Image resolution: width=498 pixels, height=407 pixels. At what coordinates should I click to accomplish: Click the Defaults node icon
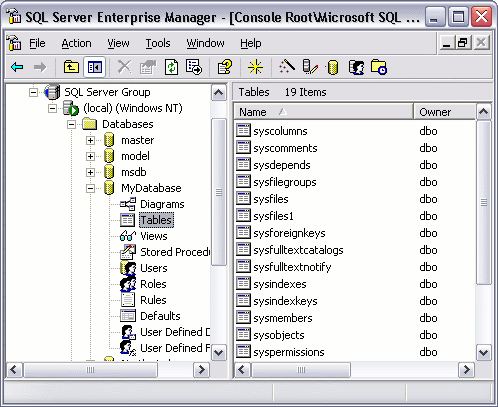[x=128, y=316]
